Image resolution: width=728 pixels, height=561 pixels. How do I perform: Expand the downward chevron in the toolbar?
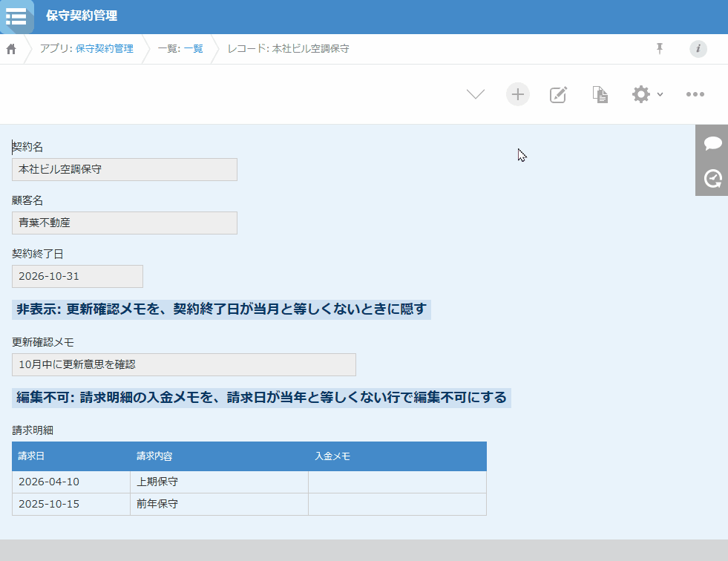pos(476,94)
